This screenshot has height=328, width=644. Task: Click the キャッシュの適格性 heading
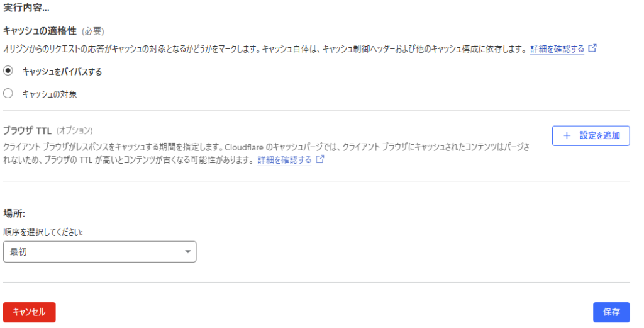[40, 31]
